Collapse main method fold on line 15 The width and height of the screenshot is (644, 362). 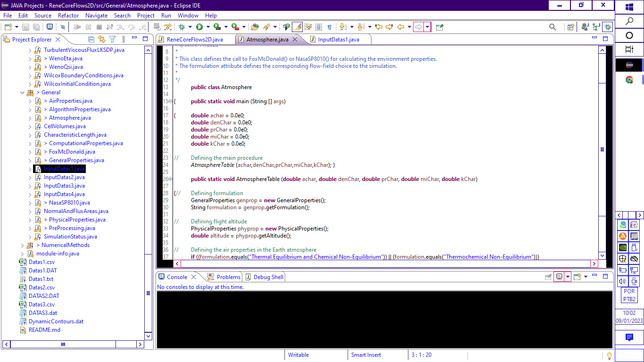click(x=171, y=101)
